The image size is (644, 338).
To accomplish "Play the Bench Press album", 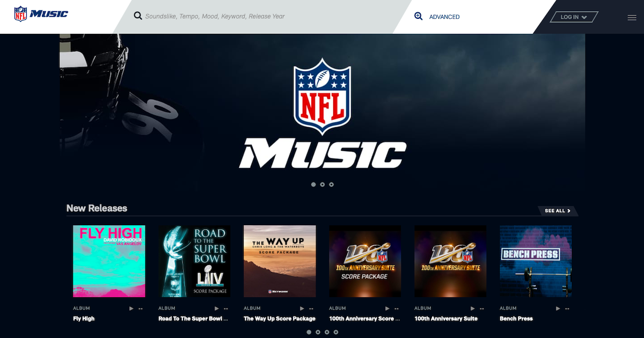I will 558,308.
